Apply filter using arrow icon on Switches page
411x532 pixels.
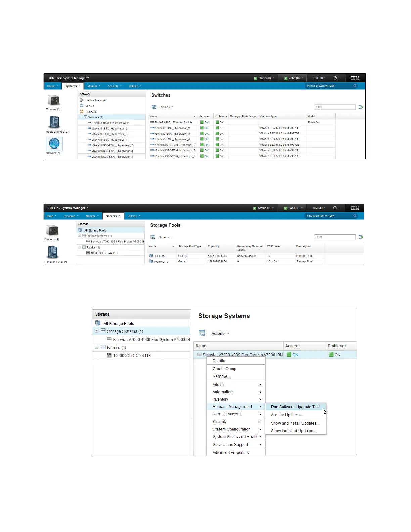(361, 107)
